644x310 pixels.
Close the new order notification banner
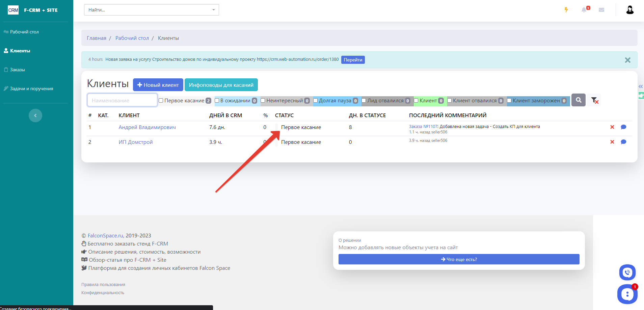627,60
